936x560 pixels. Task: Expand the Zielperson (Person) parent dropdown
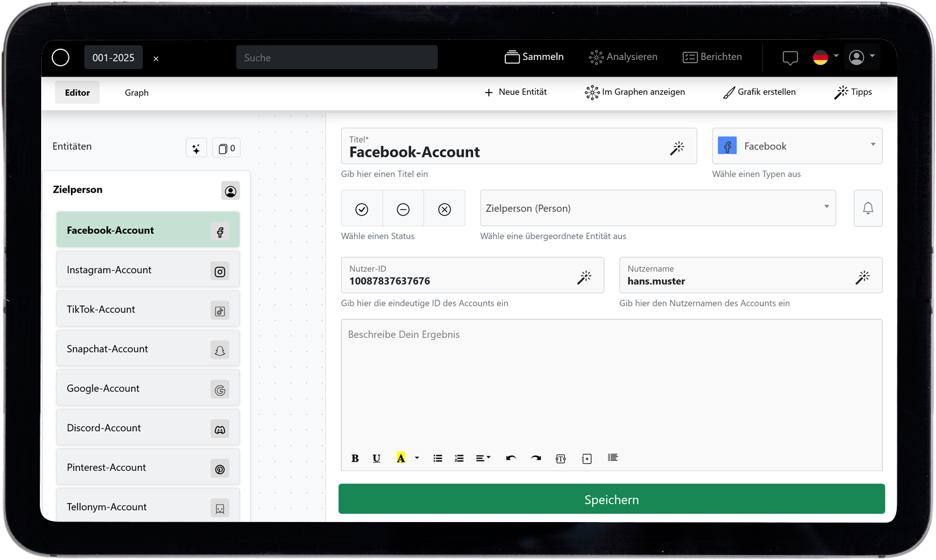tap(658, 208)
